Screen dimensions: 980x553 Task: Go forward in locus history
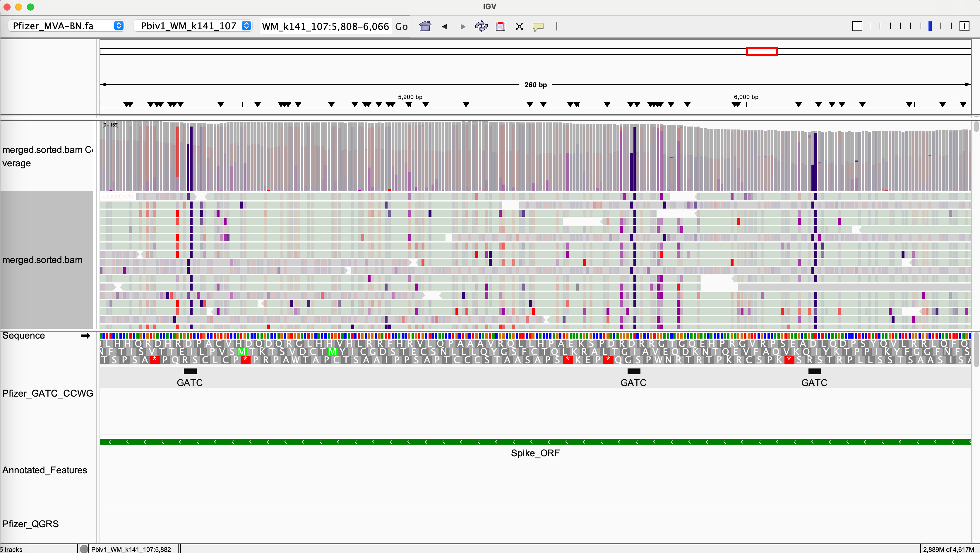[462, 26]
